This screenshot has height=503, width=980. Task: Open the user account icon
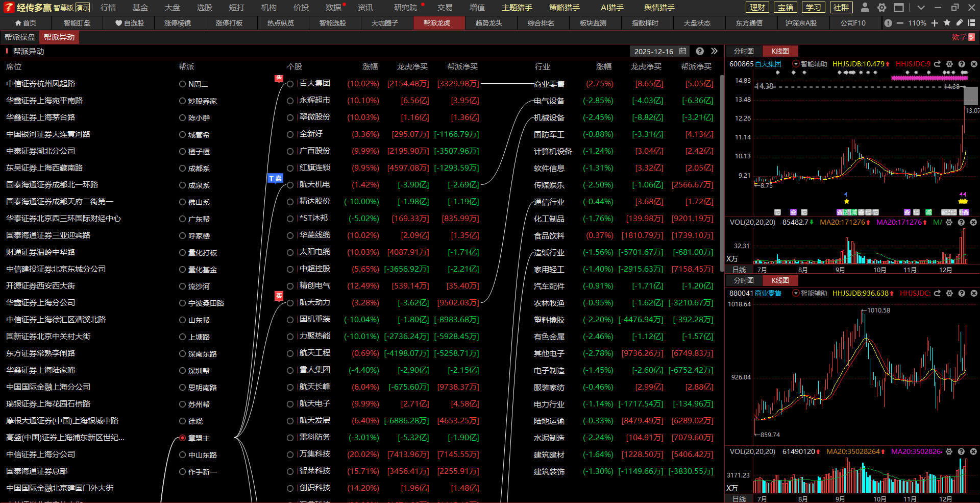coord(865,8)
